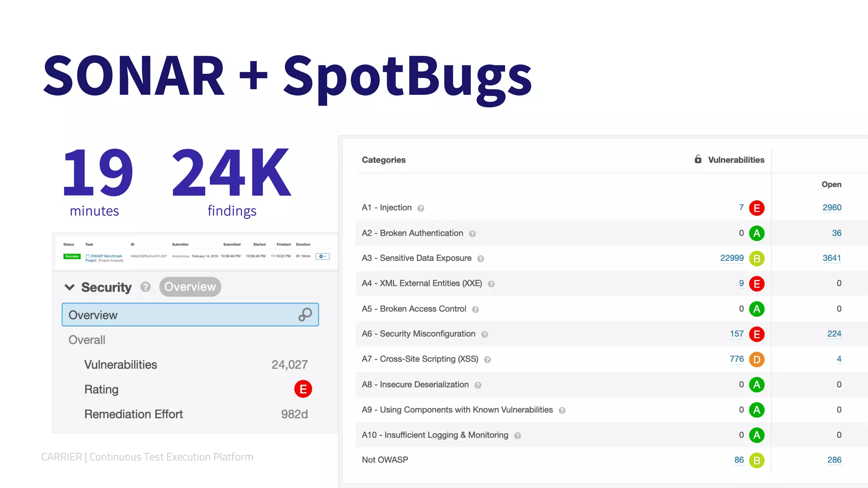The image size is (868, 488).
Task: Click red E badge next to Rating
Action: (303, 389)
